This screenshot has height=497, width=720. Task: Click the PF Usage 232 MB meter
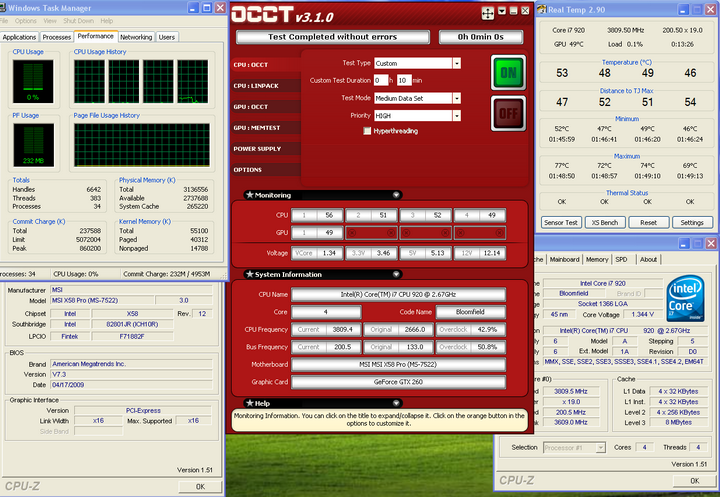pyautogui.click(x=33, y=145)
